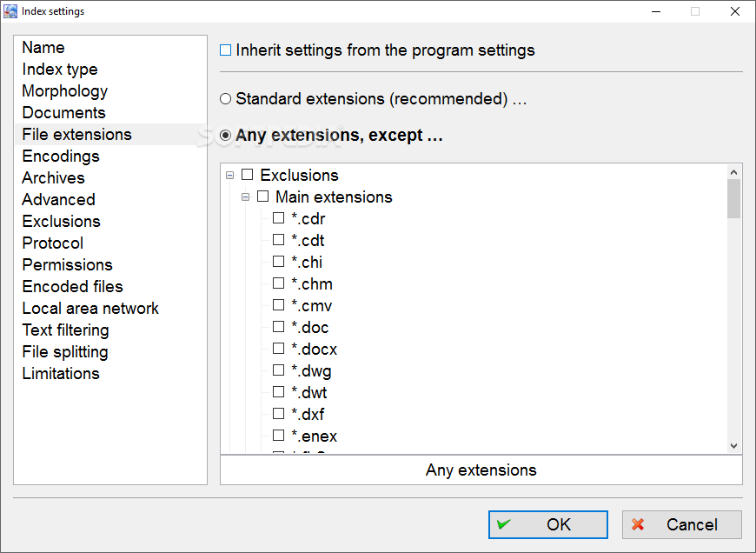Select File extensions in the sidebar

coord(111,134)
